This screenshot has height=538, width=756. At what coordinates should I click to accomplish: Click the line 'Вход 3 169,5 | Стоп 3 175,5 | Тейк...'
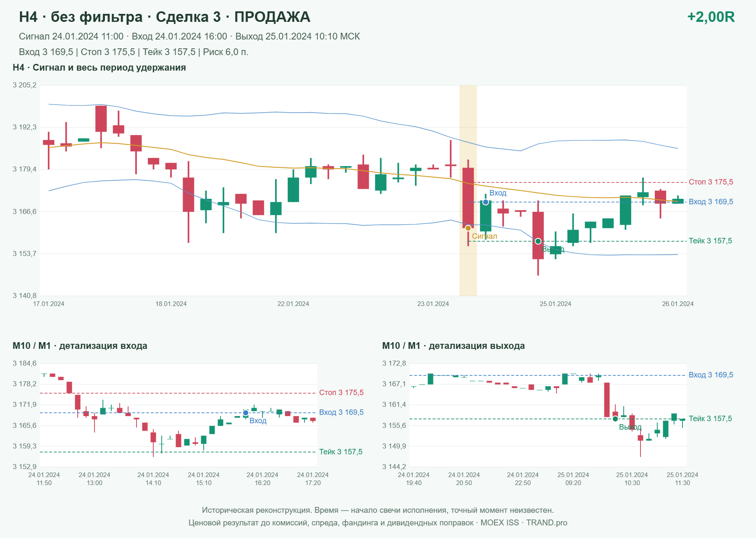[134, 52]
